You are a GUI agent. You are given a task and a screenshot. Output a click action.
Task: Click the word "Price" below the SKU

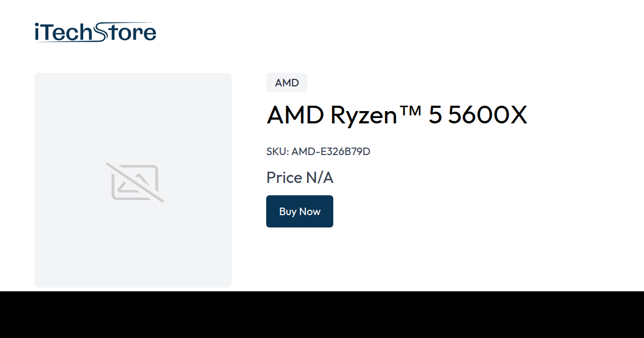point(284,178)
